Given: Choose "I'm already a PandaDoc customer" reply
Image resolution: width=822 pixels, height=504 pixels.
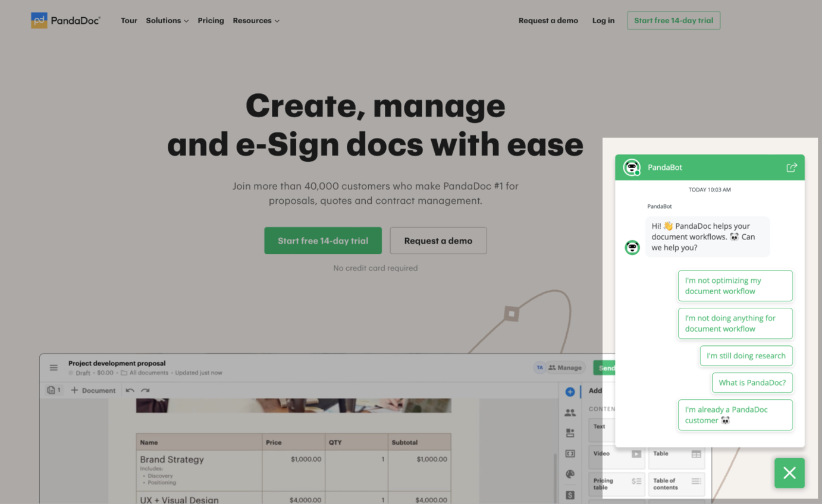Looking at the screenshot, I should point(735,415).
